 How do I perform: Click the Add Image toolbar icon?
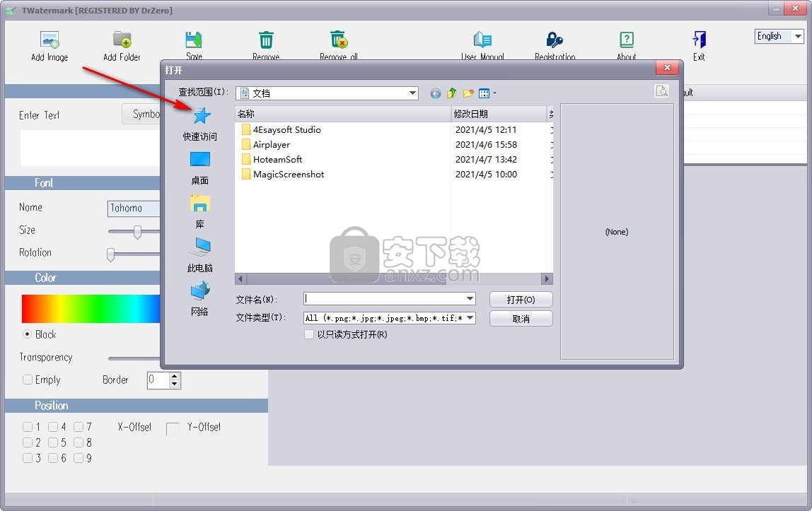(50, 40)
